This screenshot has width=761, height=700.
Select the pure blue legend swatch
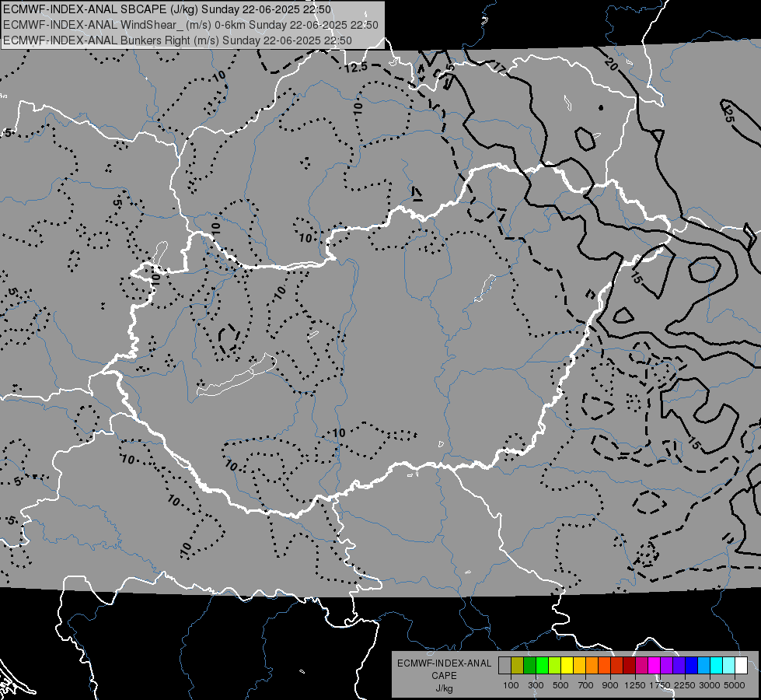coord(691,665)
